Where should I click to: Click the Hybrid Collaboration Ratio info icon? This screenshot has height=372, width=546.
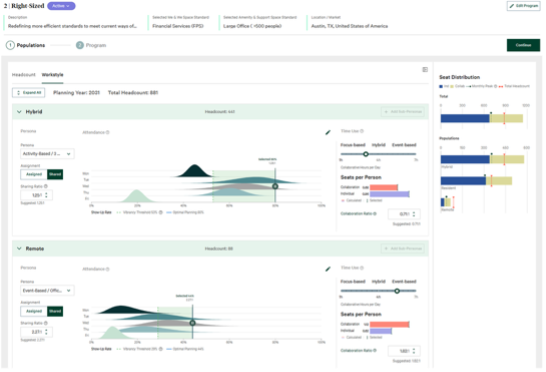click(x=375, y=214)
